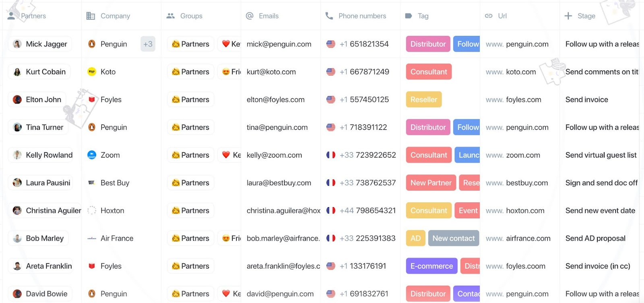Open the www. hoxton.com link

515,210
